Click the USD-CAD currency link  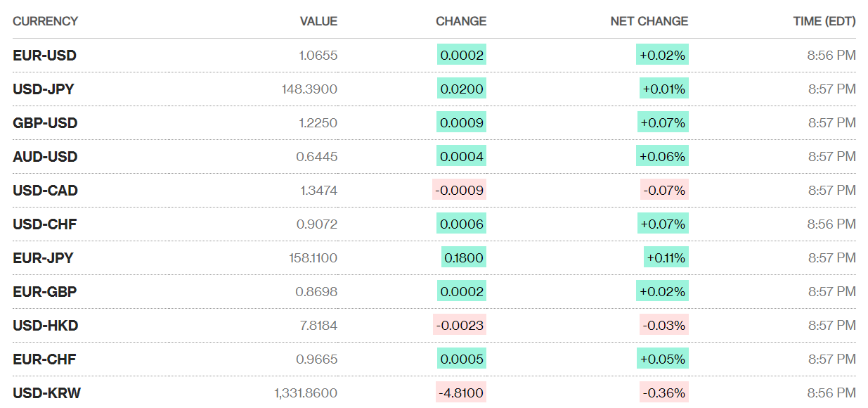tap(45, 191)
